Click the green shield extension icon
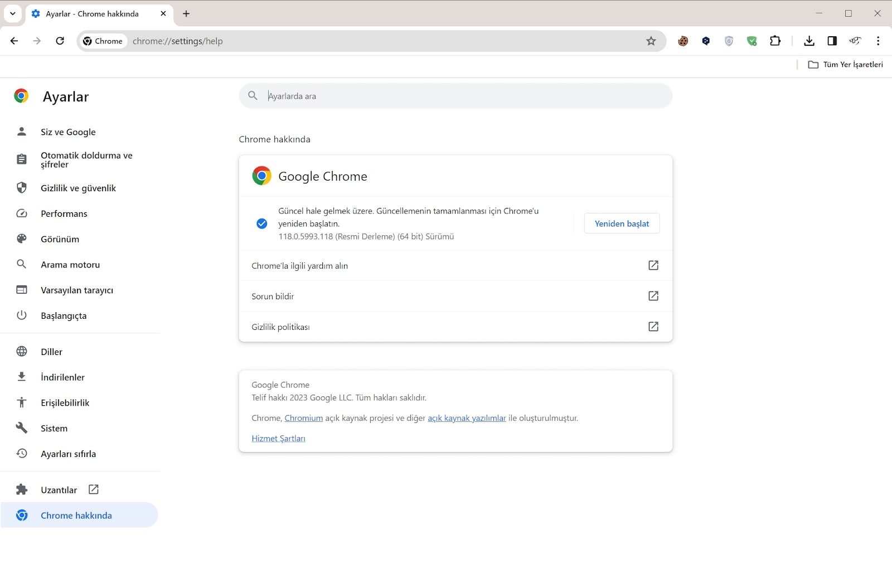 752,41
